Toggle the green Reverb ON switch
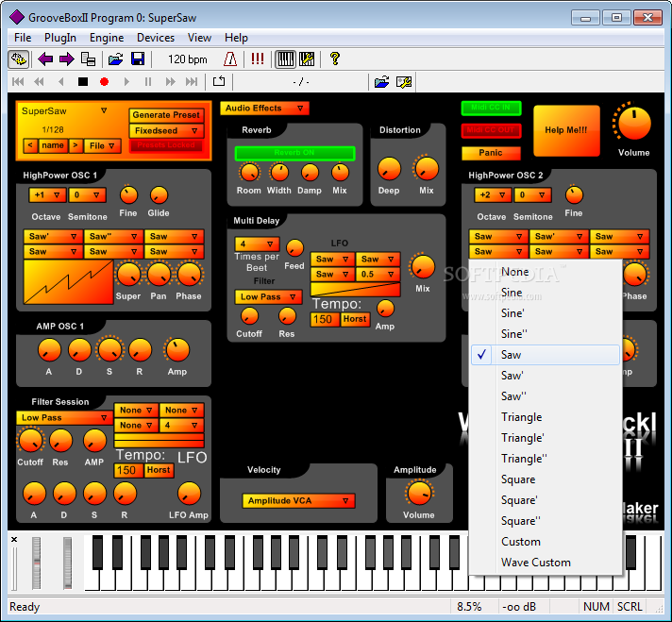This screenshot has height=622, width=672. [x=294, y=153]
